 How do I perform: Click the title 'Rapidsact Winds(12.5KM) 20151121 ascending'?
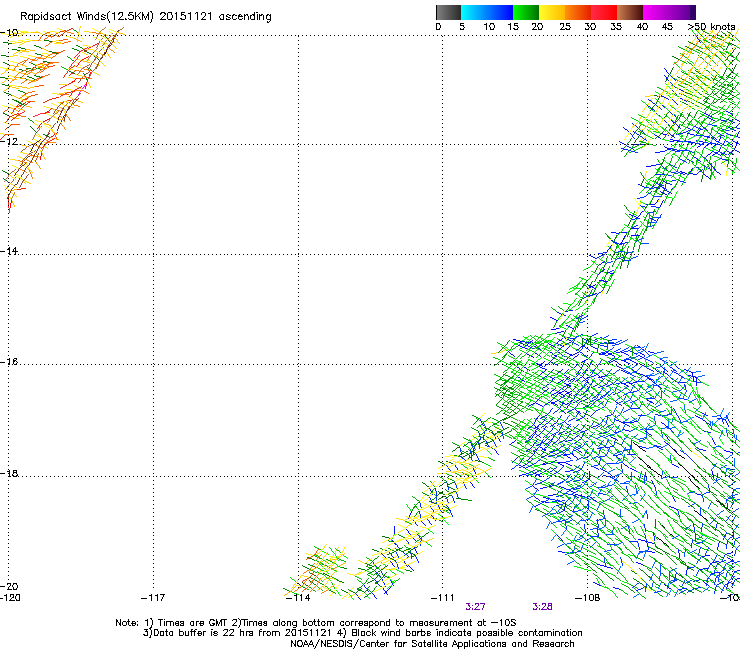(x=146, y=17)
